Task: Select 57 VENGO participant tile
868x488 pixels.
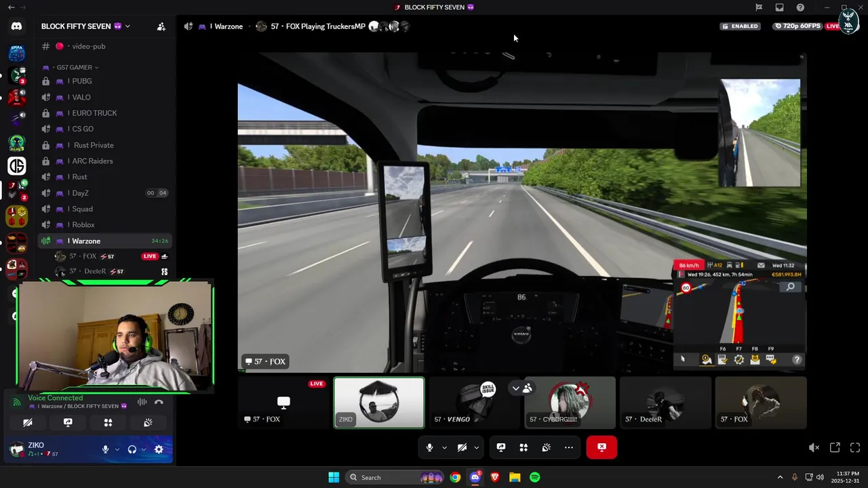Action: tap(474, 403)
